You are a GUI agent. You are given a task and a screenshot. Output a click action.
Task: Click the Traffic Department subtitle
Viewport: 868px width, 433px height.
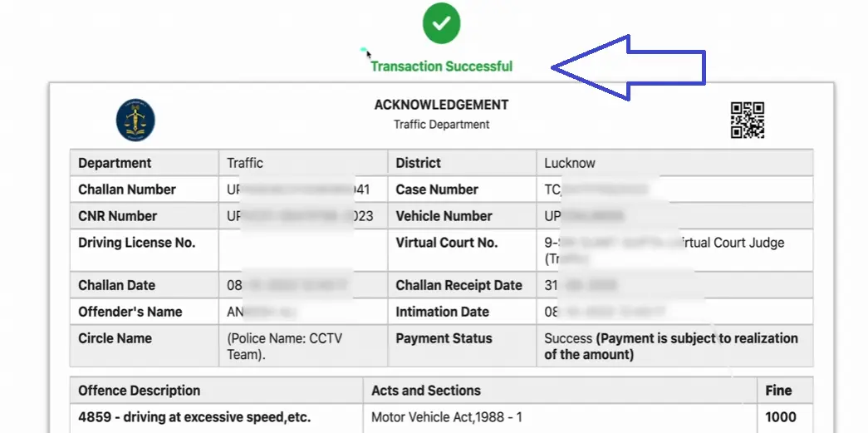tap(441, 125)
